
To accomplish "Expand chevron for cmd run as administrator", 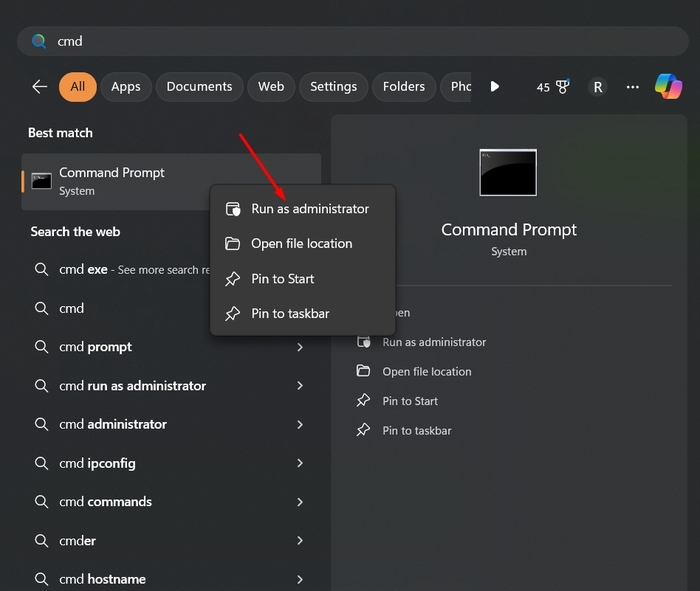I will [x=300, y=386].
